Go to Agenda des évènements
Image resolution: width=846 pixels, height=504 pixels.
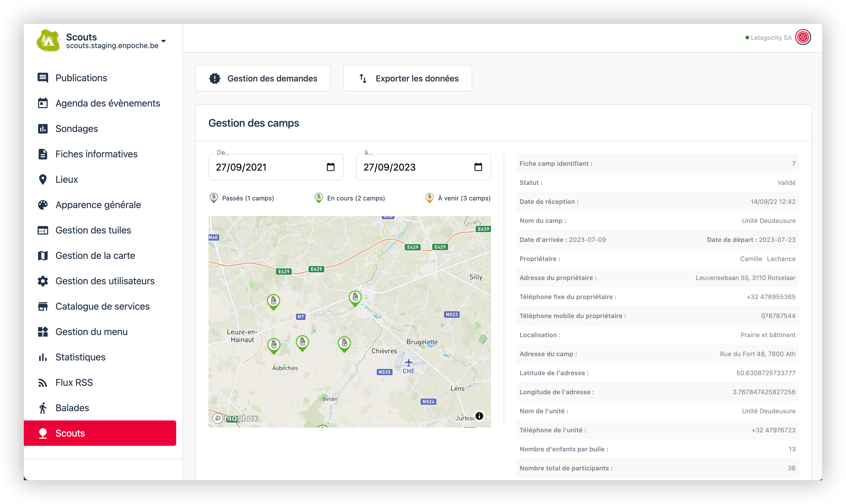[x=108, y=103]
